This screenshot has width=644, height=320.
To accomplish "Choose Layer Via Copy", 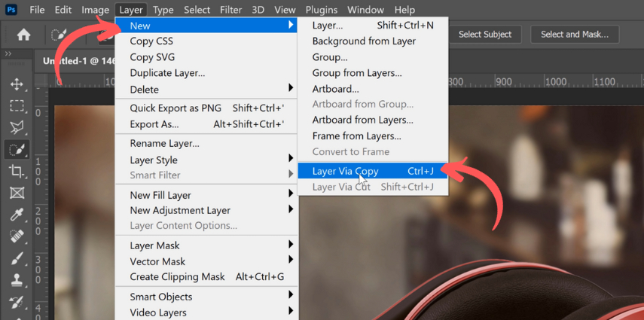I will coord(373,171).
